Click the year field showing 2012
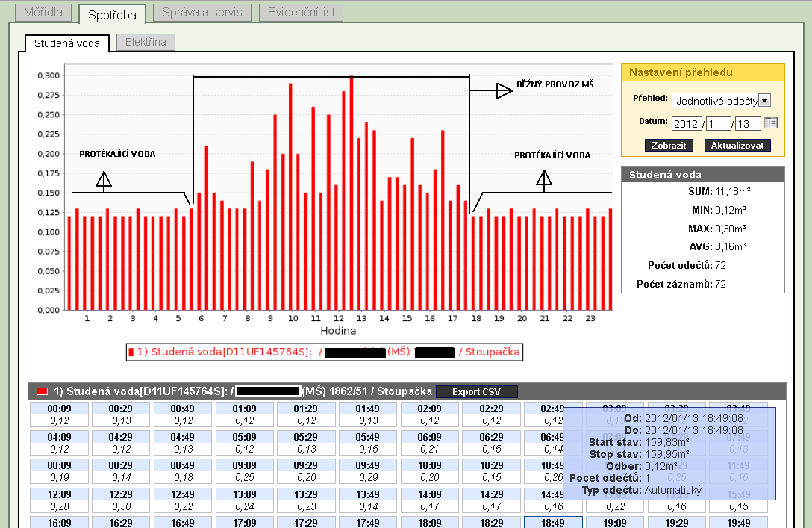The height and width of the screenshot is (528, 812). pos(687,123)
